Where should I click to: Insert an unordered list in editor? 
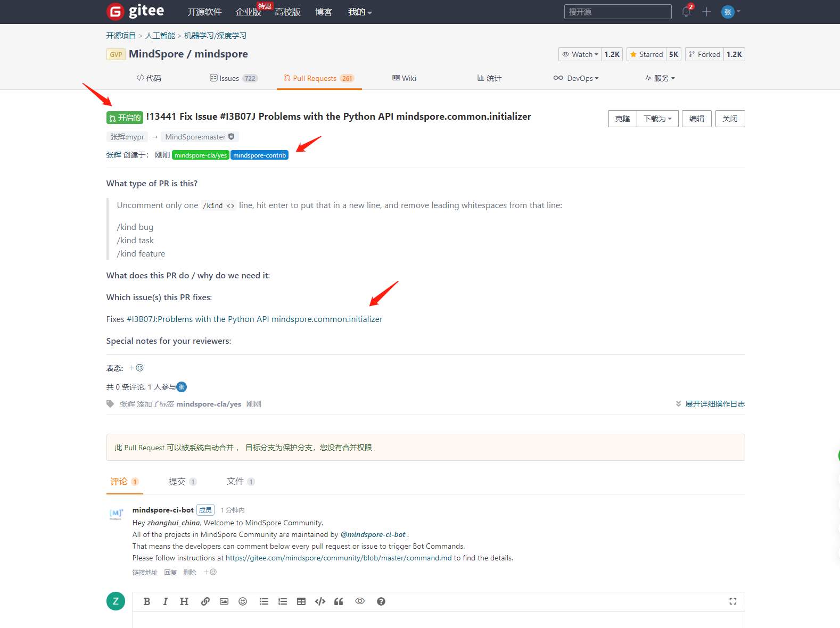tap(264, 601)
